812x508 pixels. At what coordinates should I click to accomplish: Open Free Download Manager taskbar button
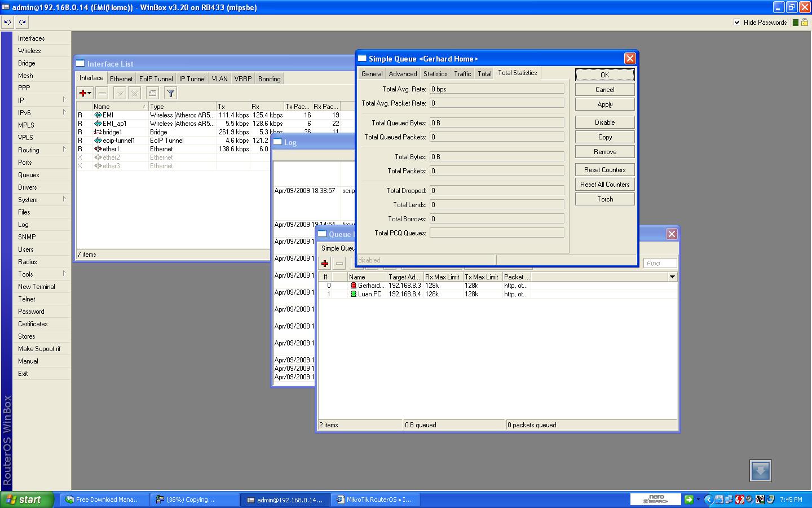click(x=105, y=500)
